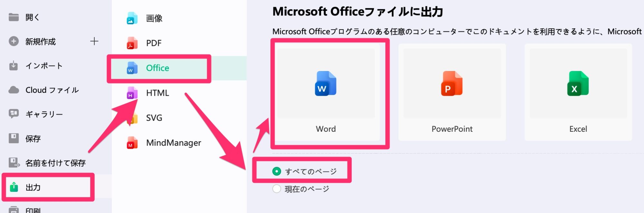
Task: Select the すべてのページ radio button
Action: click(x=277, y=171)
